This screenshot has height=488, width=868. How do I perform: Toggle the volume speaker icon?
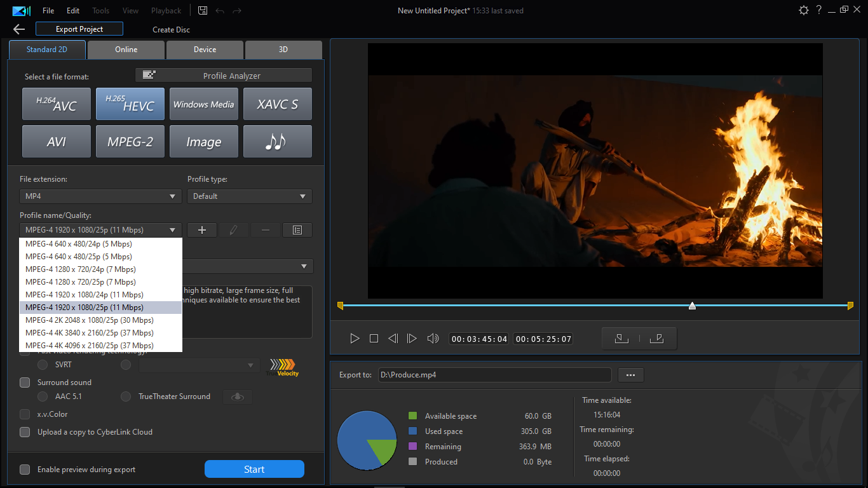(x=433, y=339)
